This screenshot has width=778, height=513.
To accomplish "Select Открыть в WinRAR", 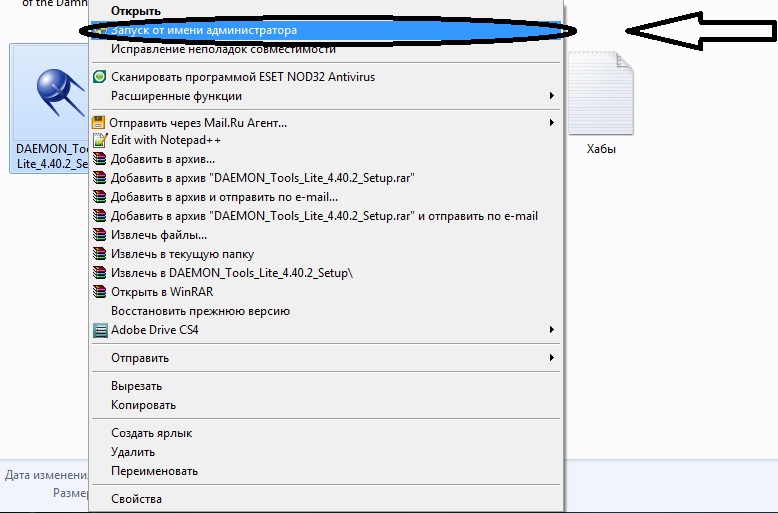I will click(326, 292).
